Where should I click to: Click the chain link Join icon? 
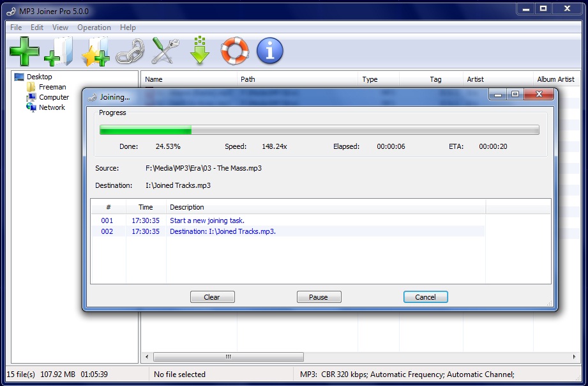130,51
